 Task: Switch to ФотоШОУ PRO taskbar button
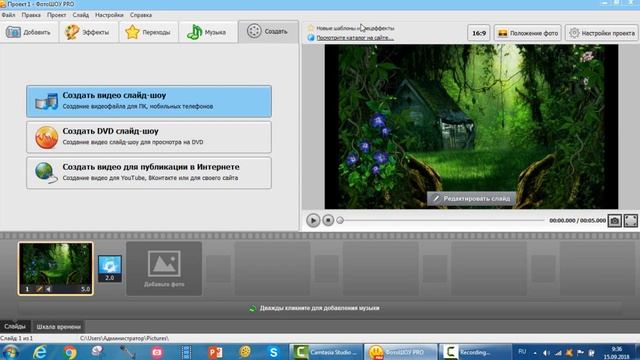400,352
